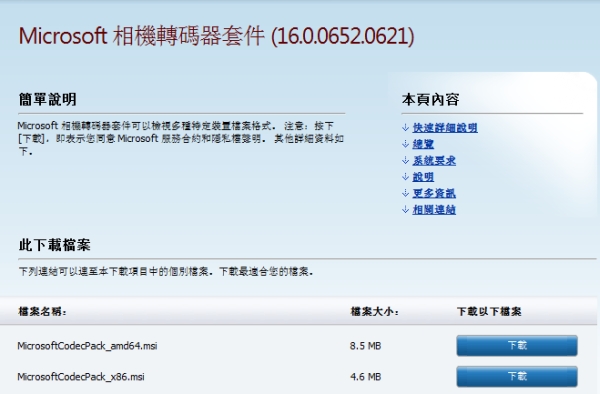
Task: Follow the 相關連結 link
Action: point(434,210)
